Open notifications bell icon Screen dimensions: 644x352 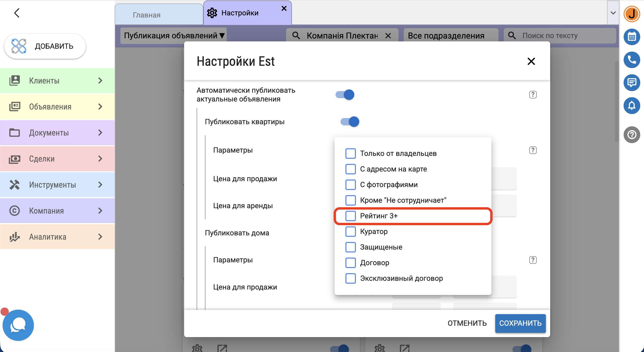click(631, 105)
